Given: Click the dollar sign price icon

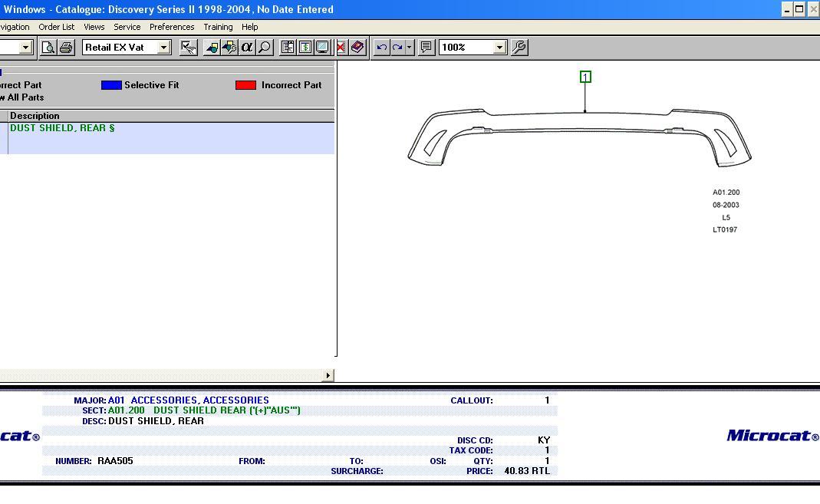Looking at the screenshot, I should pos(305,48).
